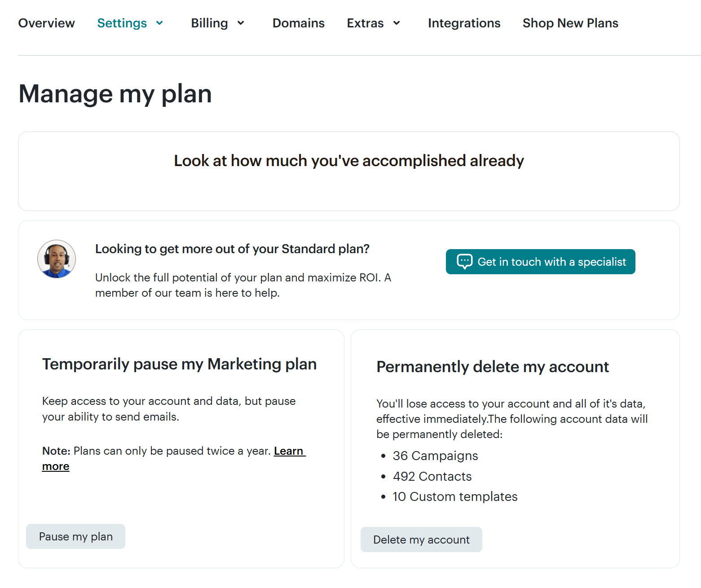Open the Domains tab
This screenshot has width=701, height=588.
pyautogui.click(x=298, y=23)
